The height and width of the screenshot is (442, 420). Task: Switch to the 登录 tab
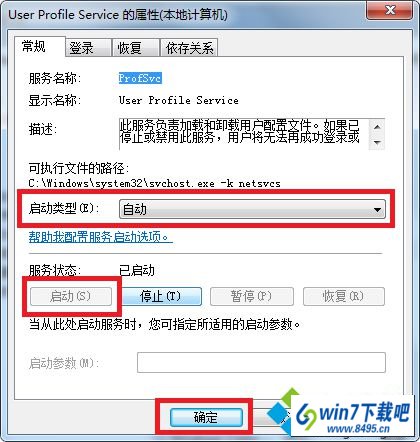click(x=87, y=48)
